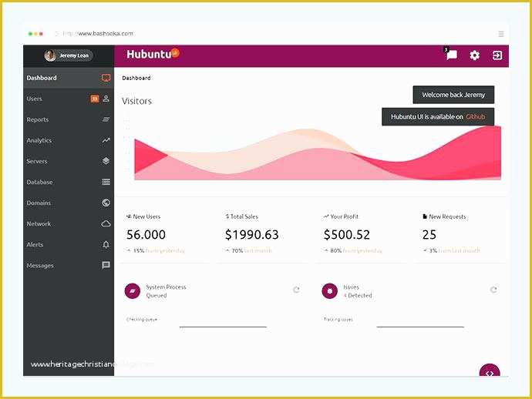Click the Jeremy Lean name text
Viewport: 532px width, 399px height.
73,55
